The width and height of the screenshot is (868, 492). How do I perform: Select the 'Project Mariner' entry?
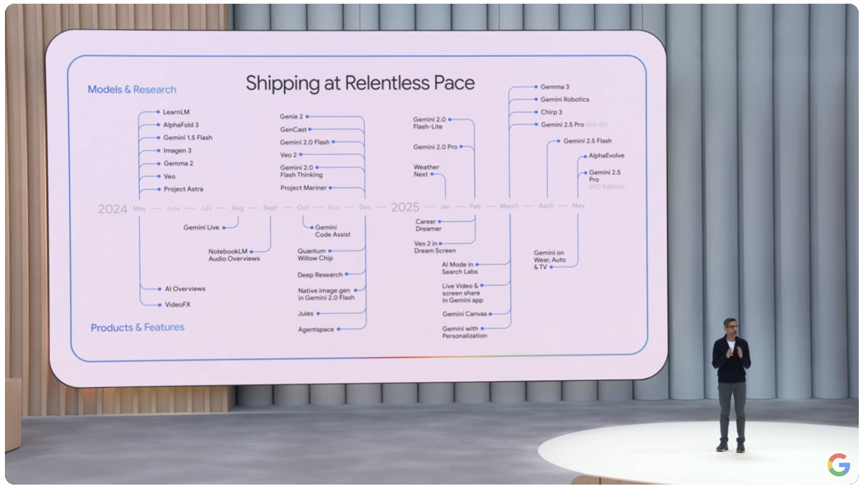point(304,188)
